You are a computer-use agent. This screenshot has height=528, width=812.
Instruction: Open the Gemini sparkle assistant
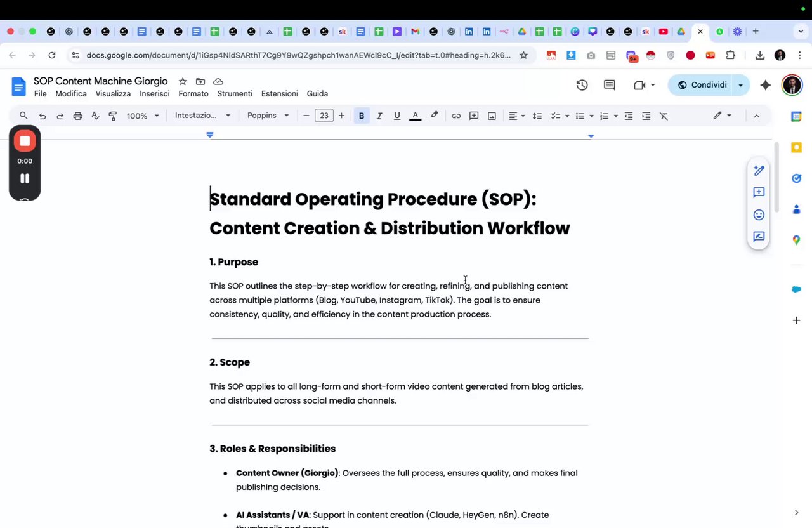coord(766,85)
